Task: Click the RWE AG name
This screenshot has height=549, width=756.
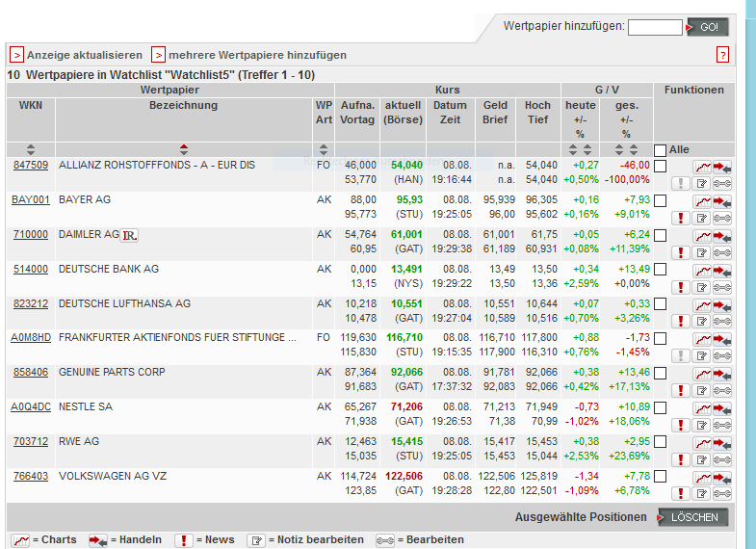Action: point(79,441)
